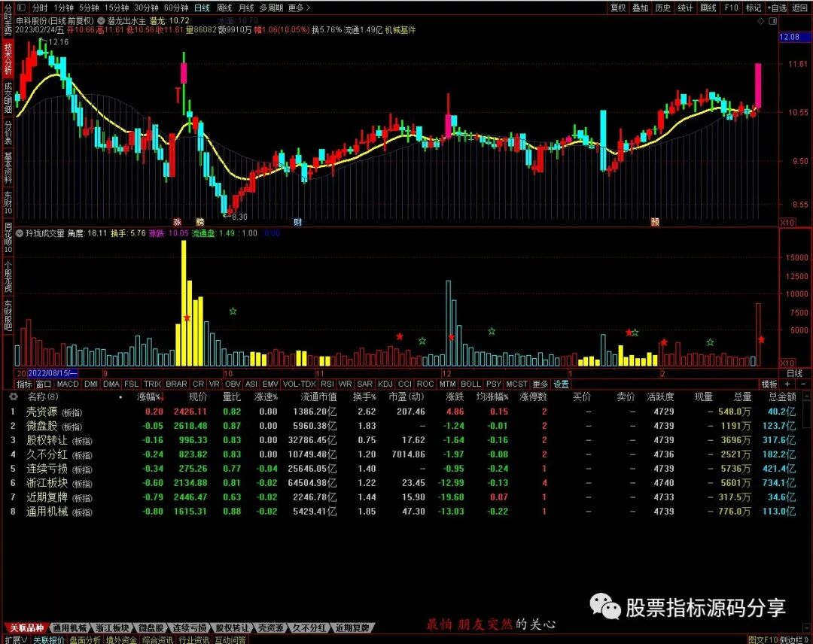Screen dimensions: 813x644
Task: Expand the 扩展 menu at bottom left
Action: [x=16, y=639]
